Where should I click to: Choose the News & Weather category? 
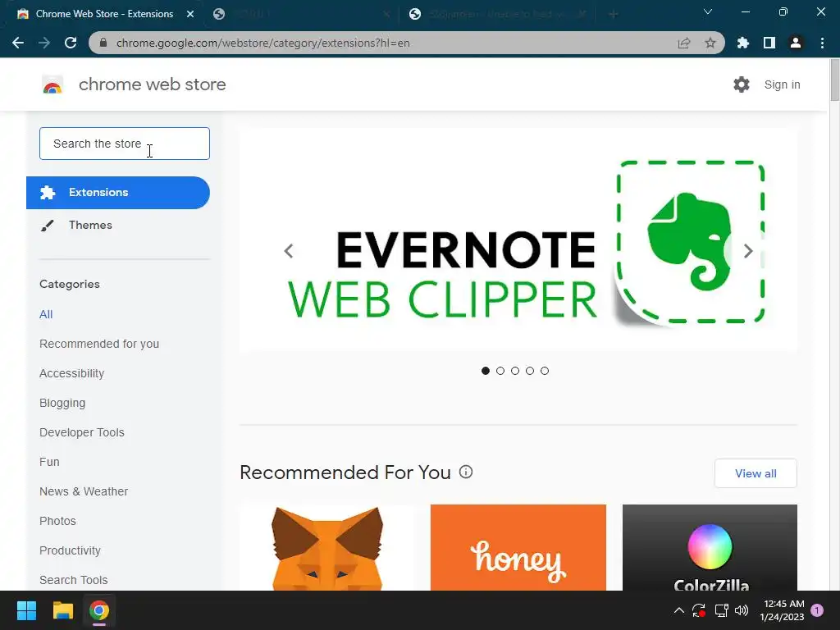(84, 491)
